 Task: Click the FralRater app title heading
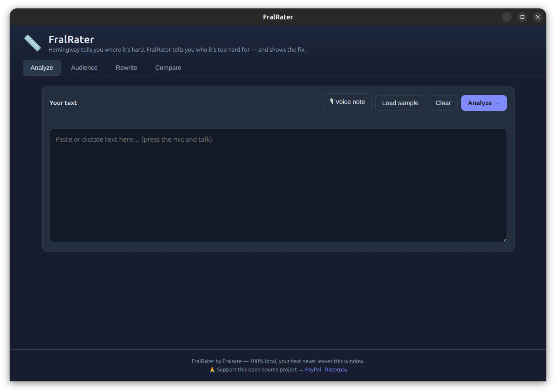click(x=71, y=40)
